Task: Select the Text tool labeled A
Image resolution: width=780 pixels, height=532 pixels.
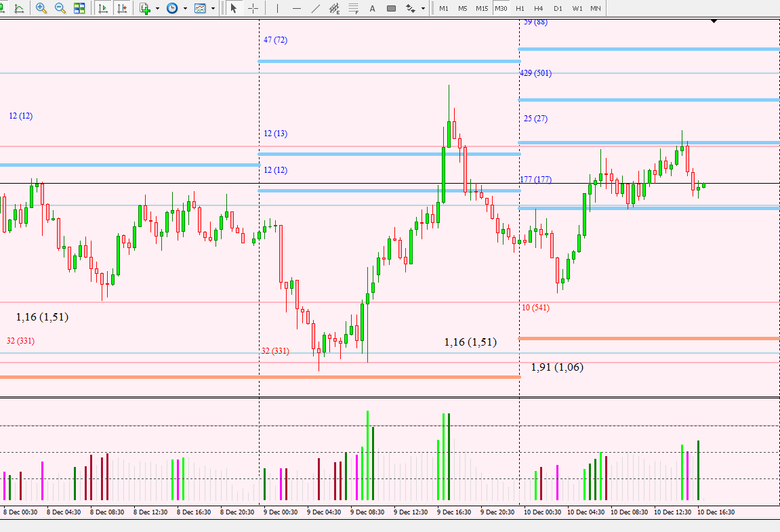Action: tap(372, 8)
